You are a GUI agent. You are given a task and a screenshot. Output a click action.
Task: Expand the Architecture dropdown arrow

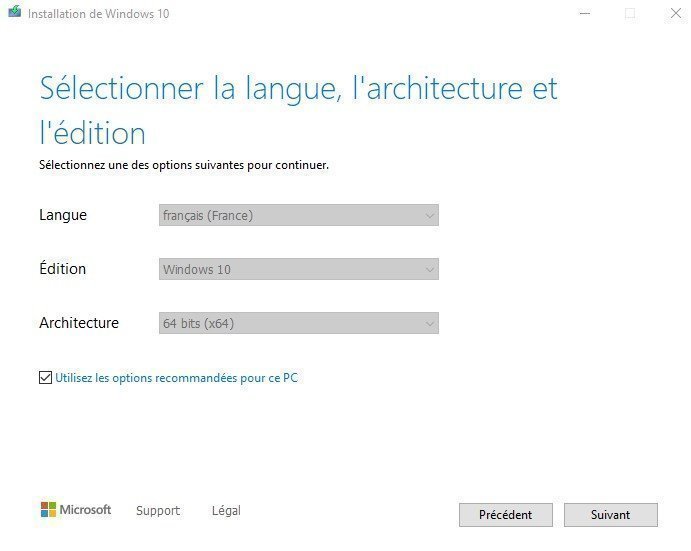430,323
